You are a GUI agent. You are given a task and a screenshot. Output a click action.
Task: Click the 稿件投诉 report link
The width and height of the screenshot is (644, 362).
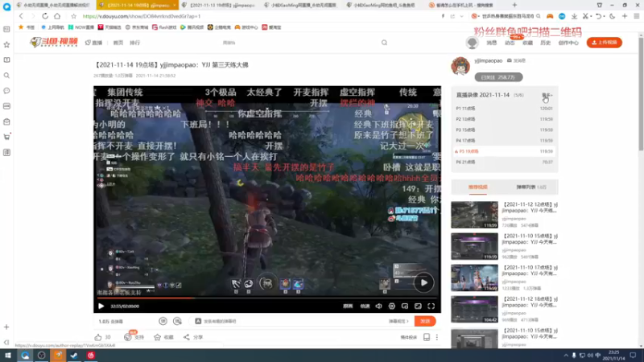coord(409,337)
